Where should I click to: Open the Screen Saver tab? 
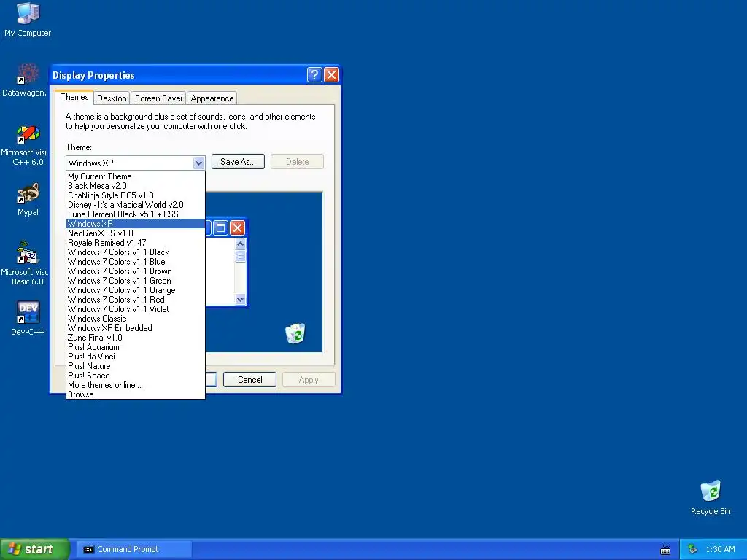pos(158,98)
